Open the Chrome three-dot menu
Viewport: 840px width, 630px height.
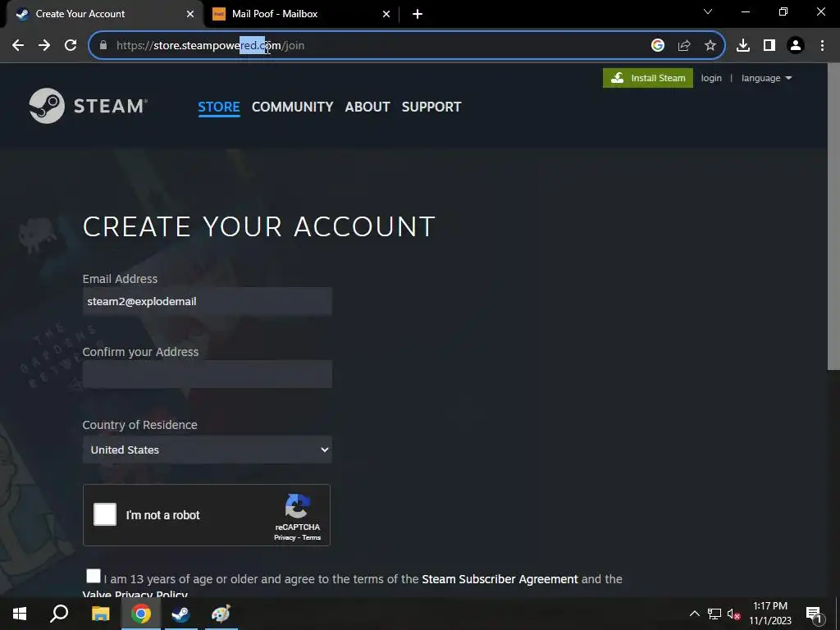[822, 46]
